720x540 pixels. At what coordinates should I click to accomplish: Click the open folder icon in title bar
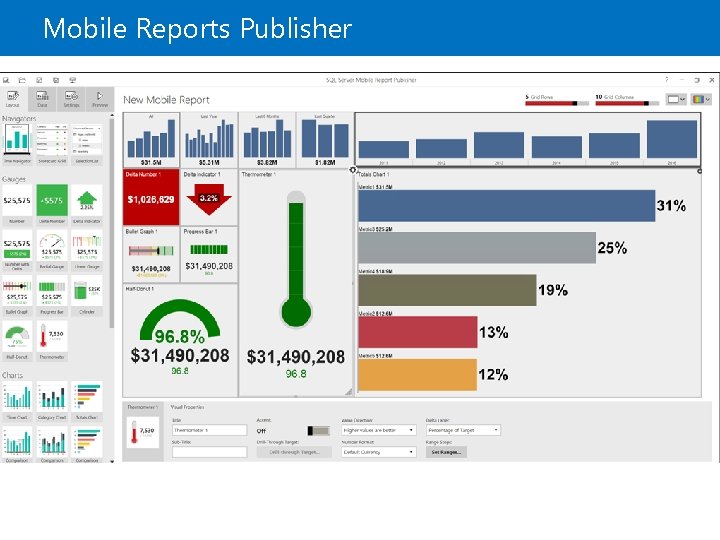(x=22, y=80)
